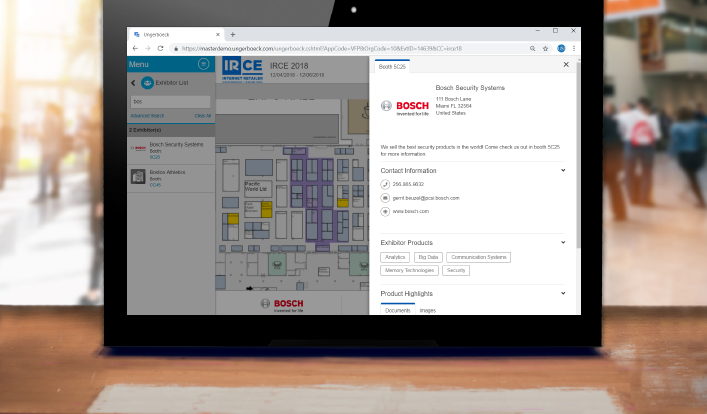The width and height of the screenshot is (707, 414).
Task: Click the browser forward arrow
Action: (147, 48)
